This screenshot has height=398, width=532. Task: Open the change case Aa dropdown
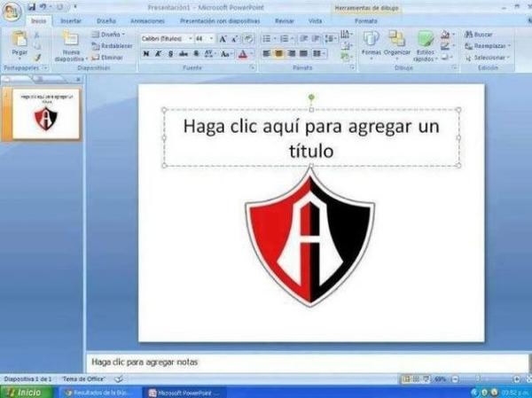click(225, 53)
